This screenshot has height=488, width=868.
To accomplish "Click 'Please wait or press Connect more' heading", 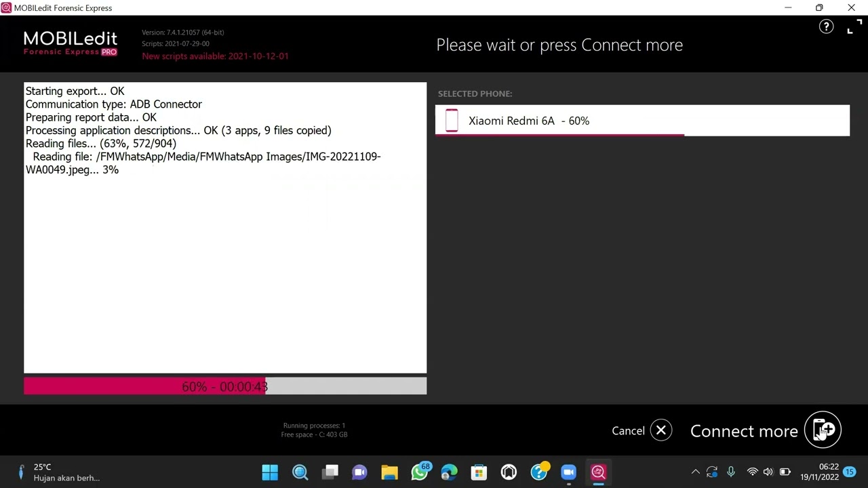I will [x=559, y=45].
